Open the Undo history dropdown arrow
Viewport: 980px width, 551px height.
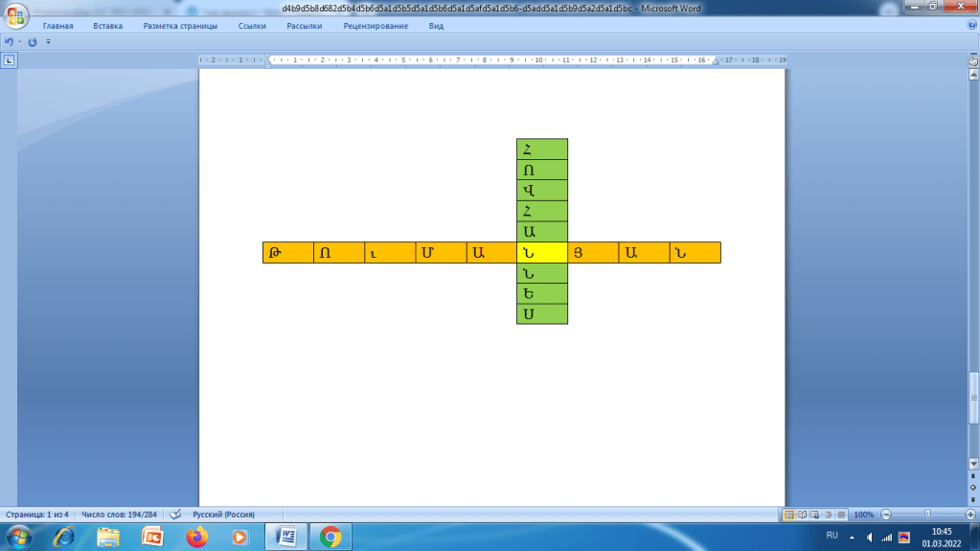click(x=19, y=42)
